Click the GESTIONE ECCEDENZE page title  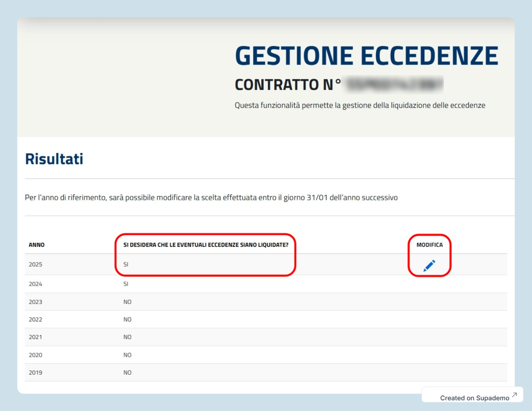click(366, 56)
